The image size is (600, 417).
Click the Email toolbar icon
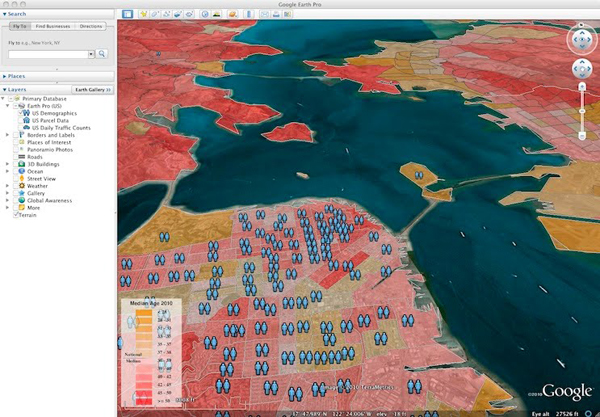(264, 14)
